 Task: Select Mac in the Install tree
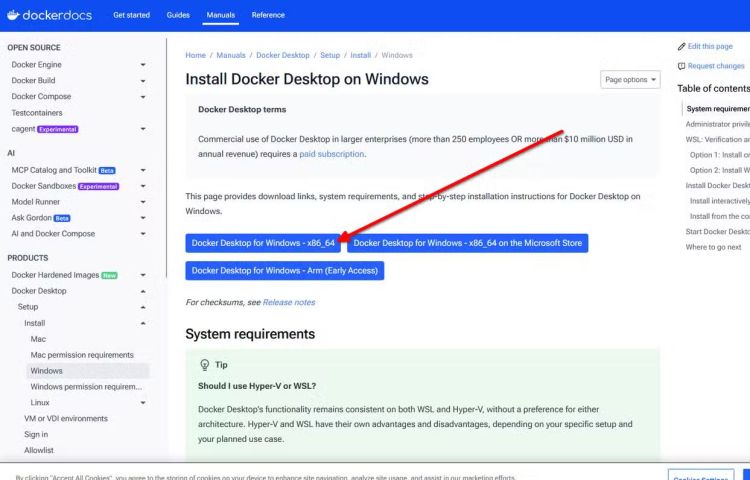pos(38,339)
